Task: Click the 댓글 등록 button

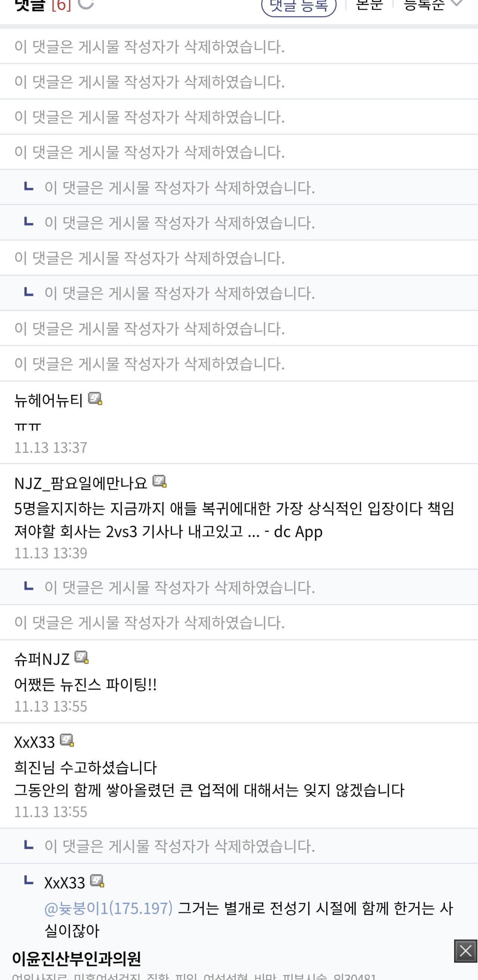Action: pyautogui.click(x=299, y=6)
